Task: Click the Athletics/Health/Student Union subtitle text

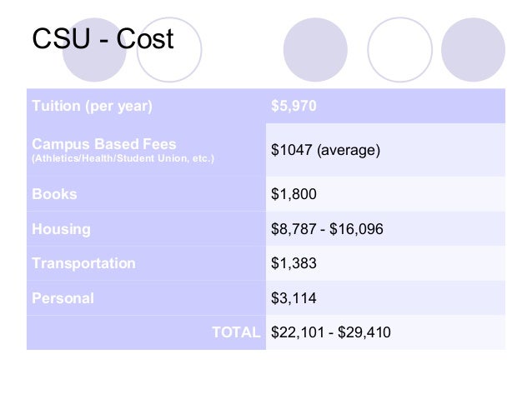Action: (123, 158)
